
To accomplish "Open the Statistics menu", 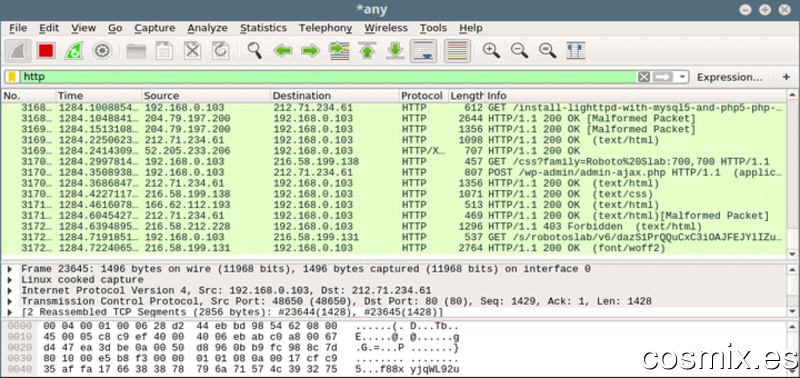I will click(x=263, y=28).
